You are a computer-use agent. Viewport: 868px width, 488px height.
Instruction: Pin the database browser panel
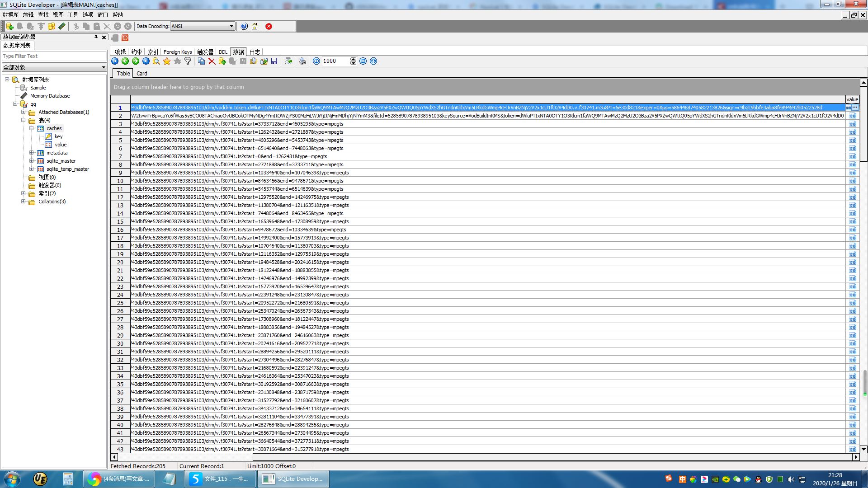coord(96,37)
